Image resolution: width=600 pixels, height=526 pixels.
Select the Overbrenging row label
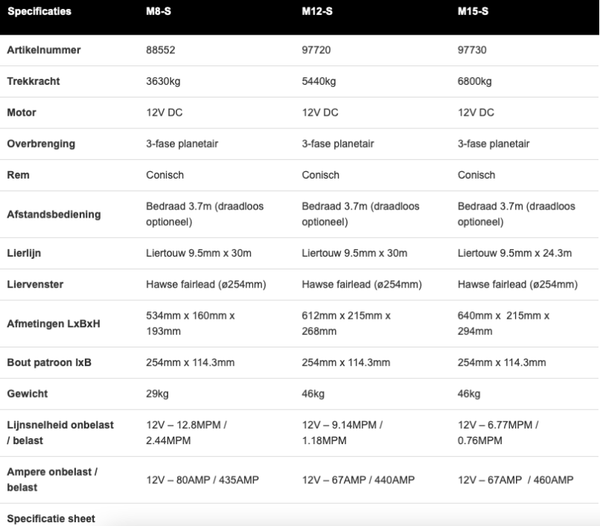[40, 144]
